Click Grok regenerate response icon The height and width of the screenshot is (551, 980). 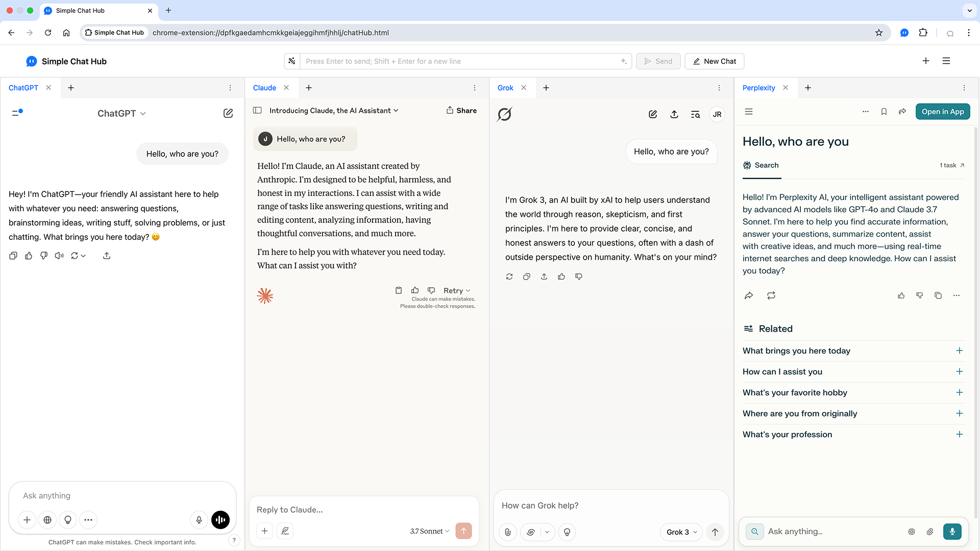tap(509, 277)
